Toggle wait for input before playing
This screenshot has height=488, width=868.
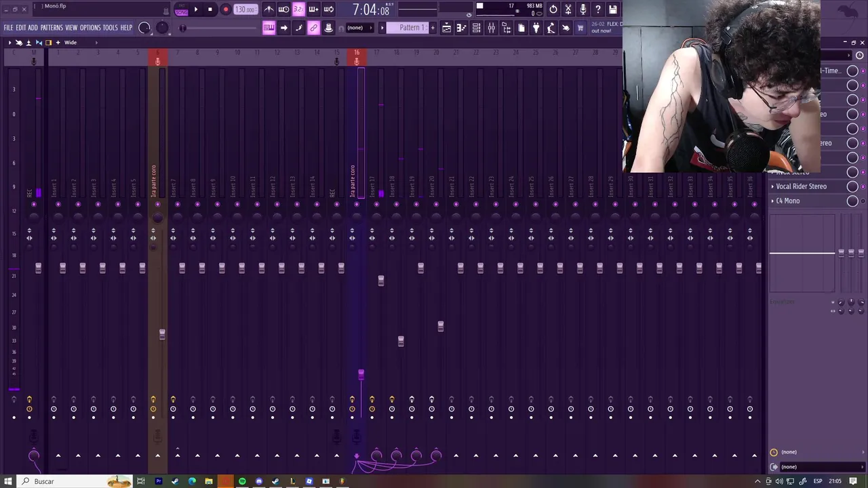(284, 9)
